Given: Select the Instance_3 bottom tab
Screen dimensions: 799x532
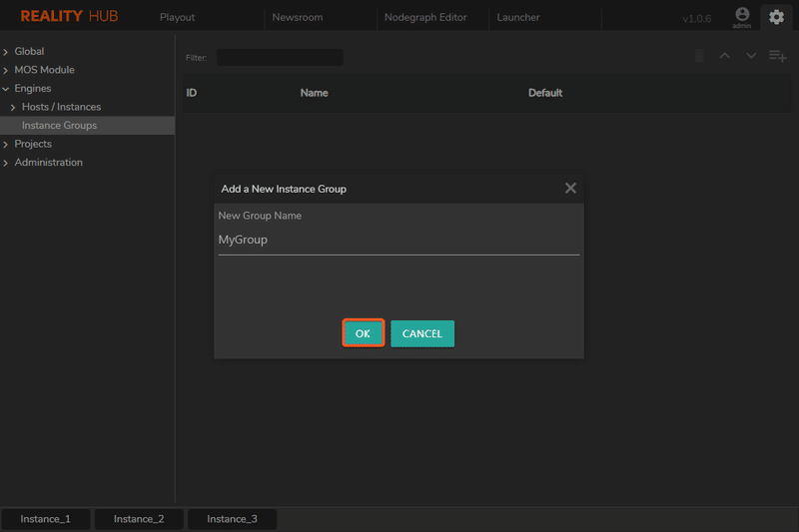Looking at the screenshot, I should 232,519.
